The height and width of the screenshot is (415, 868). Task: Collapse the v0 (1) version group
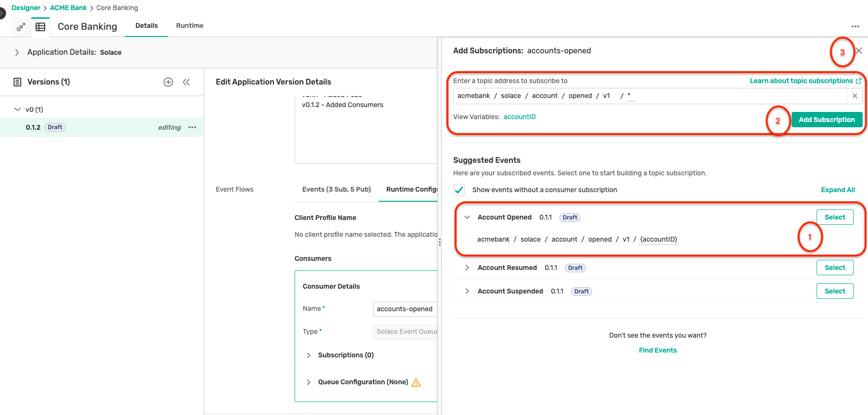18,110
